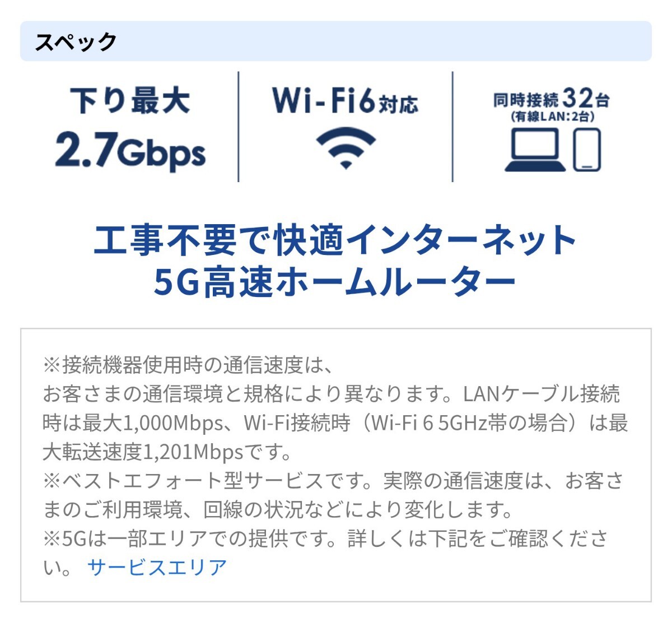Click the 同時接続32台 text
The image size is (672, 622).
[551, 99]
